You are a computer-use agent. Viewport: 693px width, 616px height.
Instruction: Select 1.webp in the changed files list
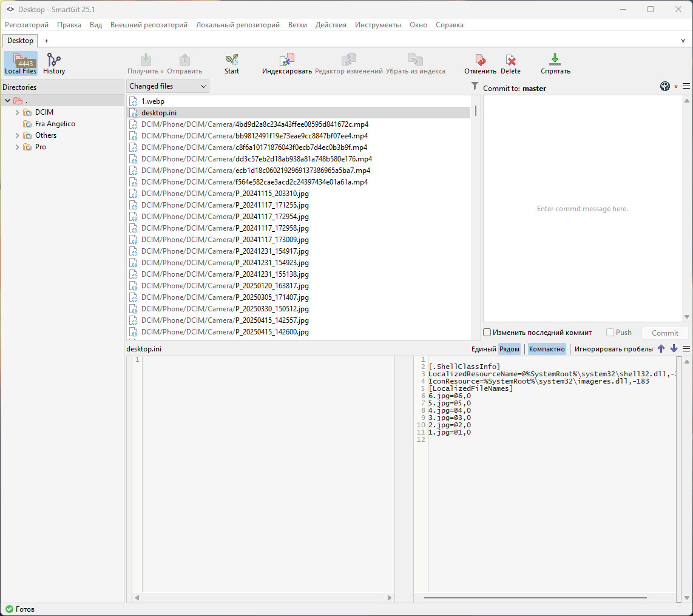pyautogui.click(x=153, y=101)
